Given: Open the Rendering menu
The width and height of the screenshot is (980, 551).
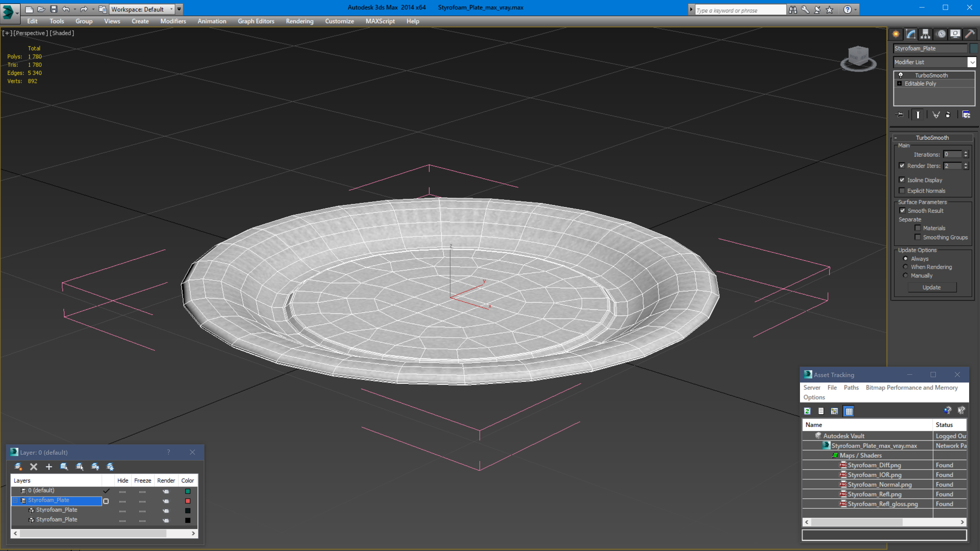Looking at the screenshot, I should coord(299,21).
